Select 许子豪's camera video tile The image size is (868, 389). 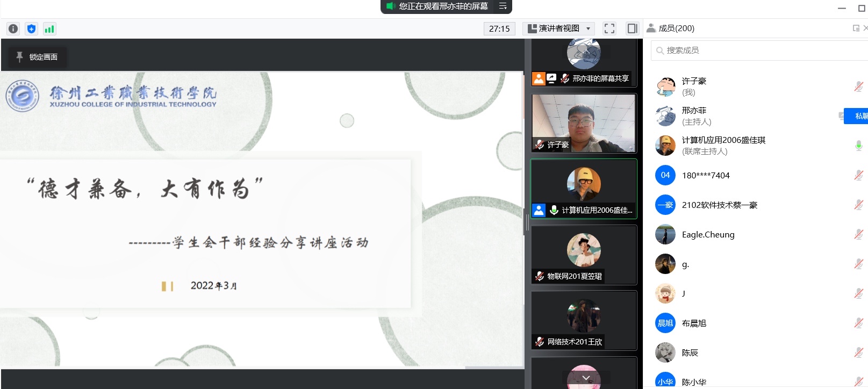tap(584, 123)
